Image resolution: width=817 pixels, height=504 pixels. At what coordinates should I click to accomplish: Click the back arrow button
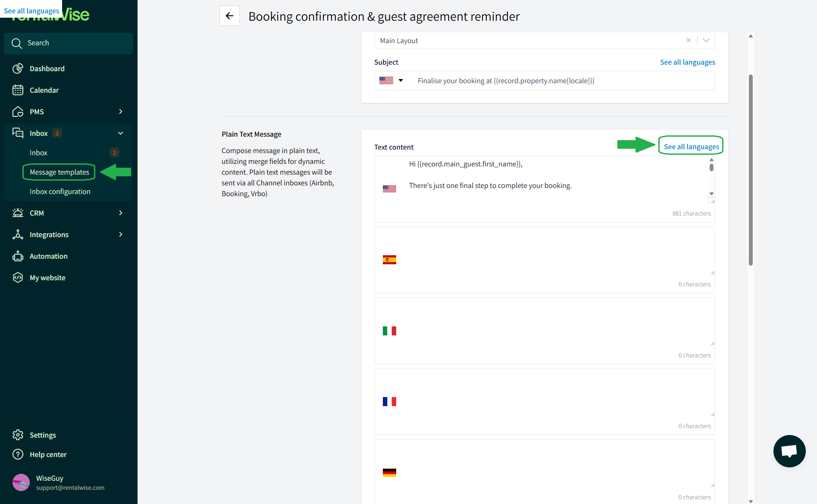pos(229,16)
